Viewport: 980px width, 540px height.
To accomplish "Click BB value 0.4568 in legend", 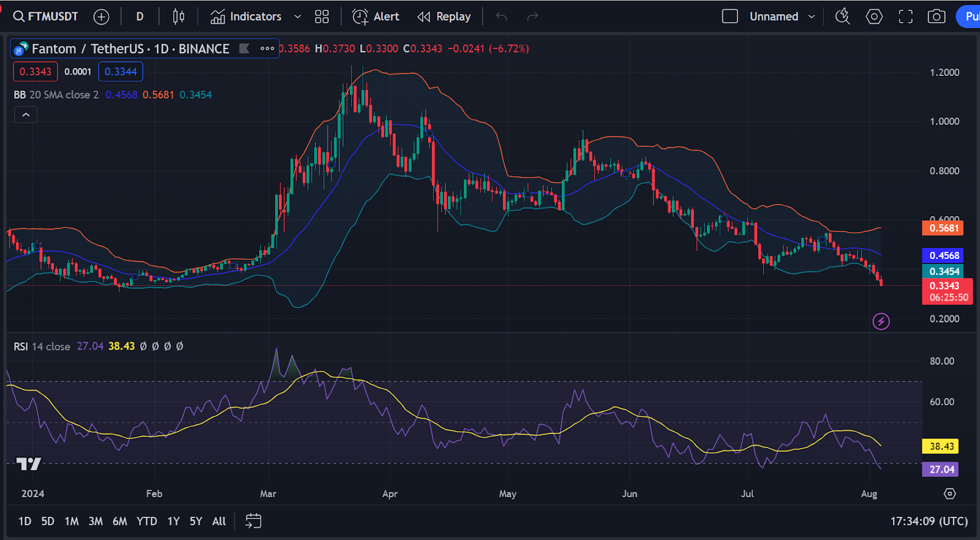I will click(x=121, y=95).
